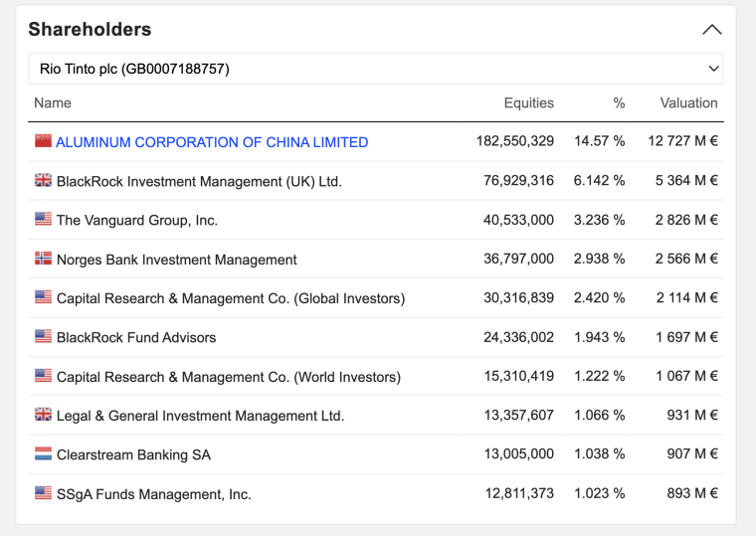Collapse the Shareholders panel chevron

click(711, 30)
